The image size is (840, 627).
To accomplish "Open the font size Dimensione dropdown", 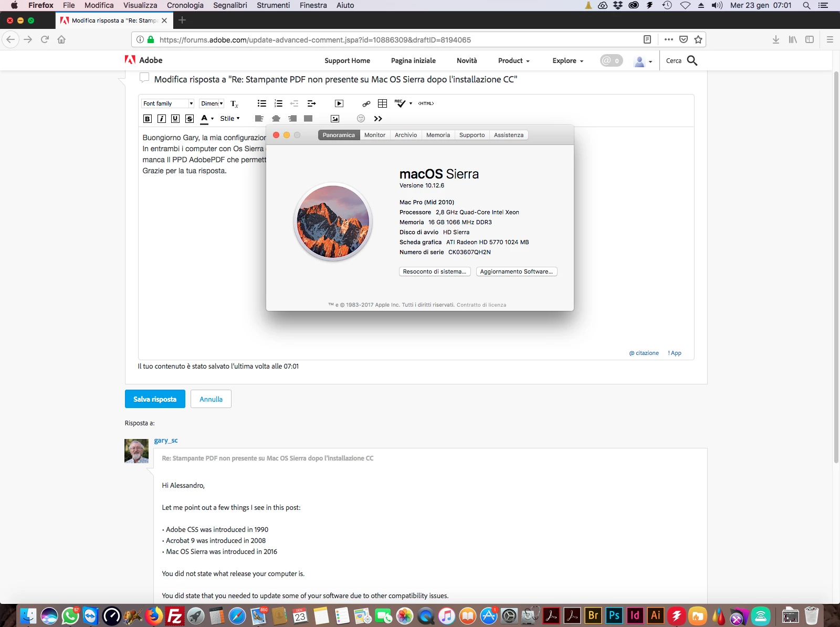I will [212, 103].
